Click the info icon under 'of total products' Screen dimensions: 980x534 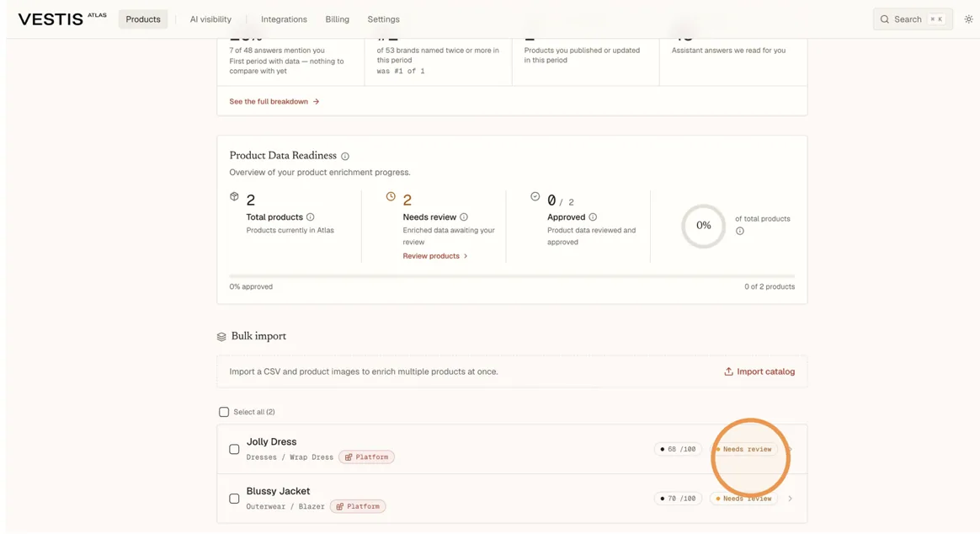[x=740, y=231]
